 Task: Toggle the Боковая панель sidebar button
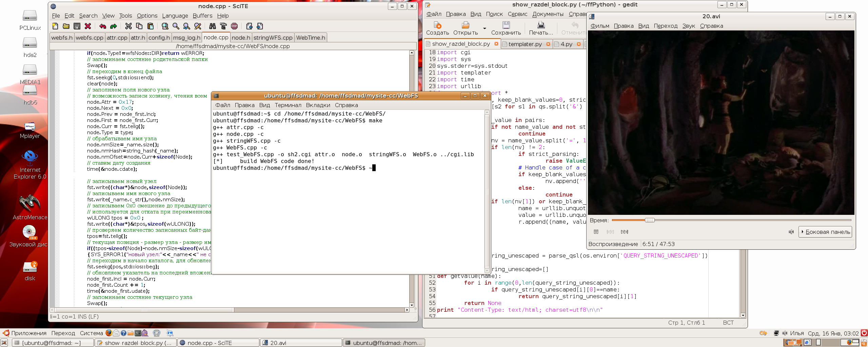(825, 232)
